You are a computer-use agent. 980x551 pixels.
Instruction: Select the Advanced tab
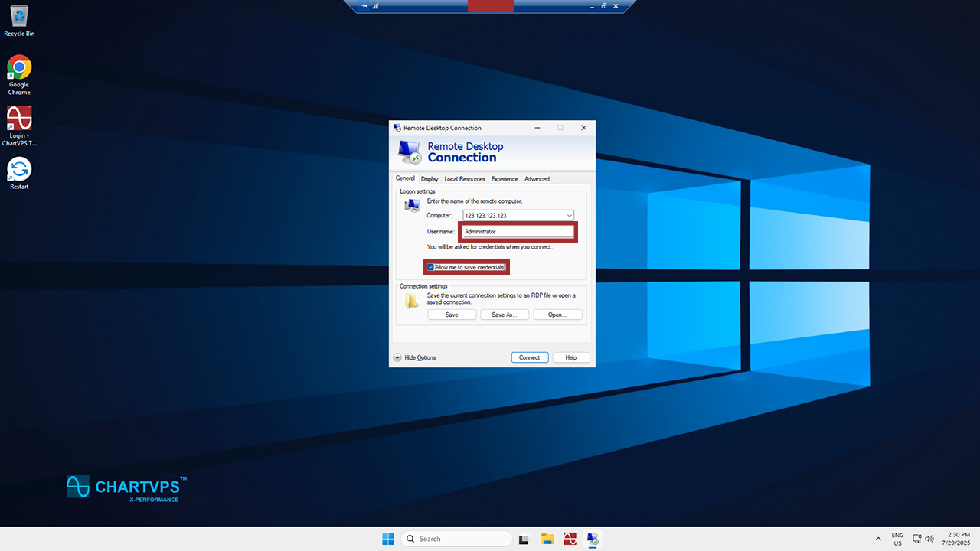tap(537, 179)
